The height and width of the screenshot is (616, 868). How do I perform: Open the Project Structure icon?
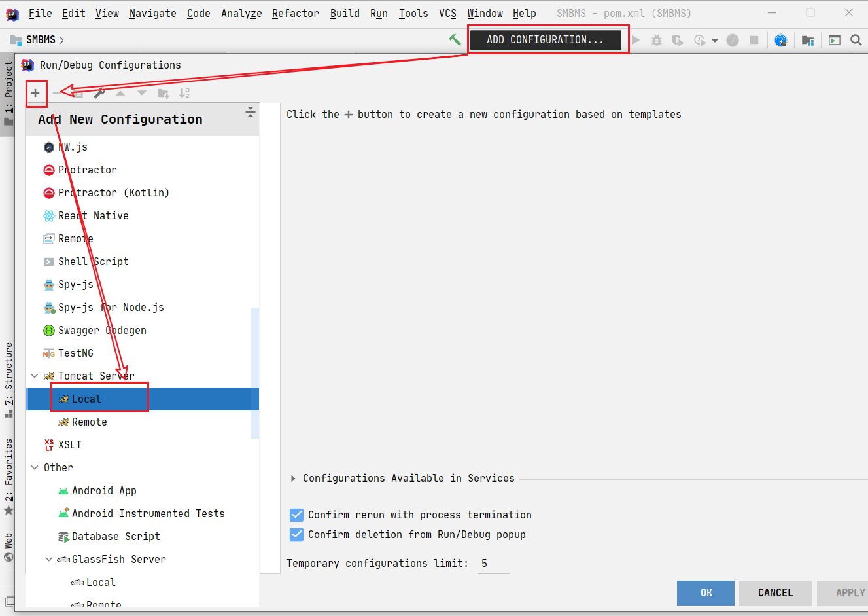click(x=808, y=40)
